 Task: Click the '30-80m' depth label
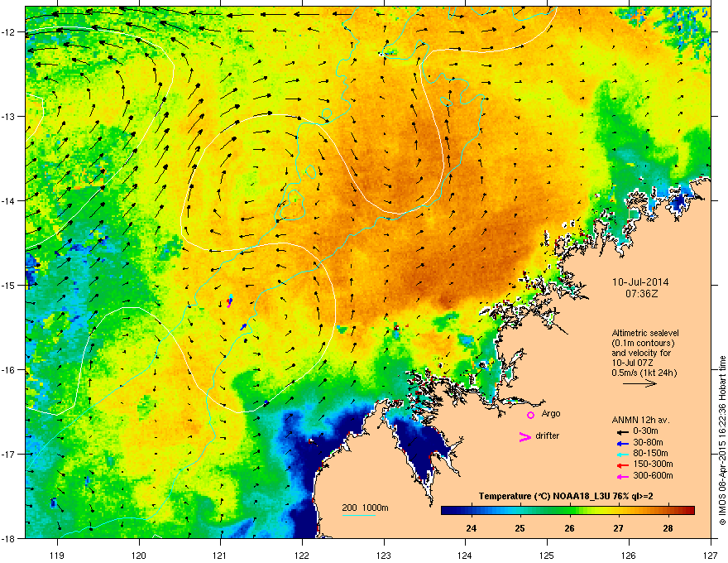click(648, 443)
